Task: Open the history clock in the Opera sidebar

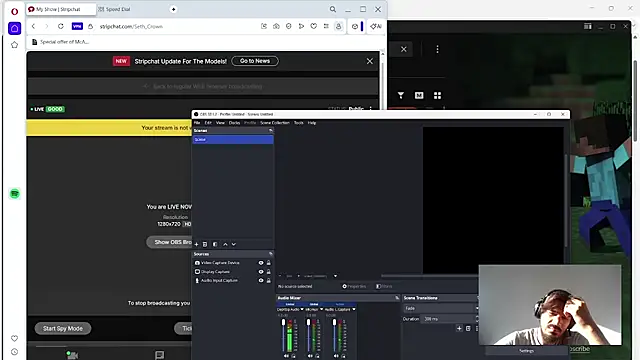Action: coord(15,352)
